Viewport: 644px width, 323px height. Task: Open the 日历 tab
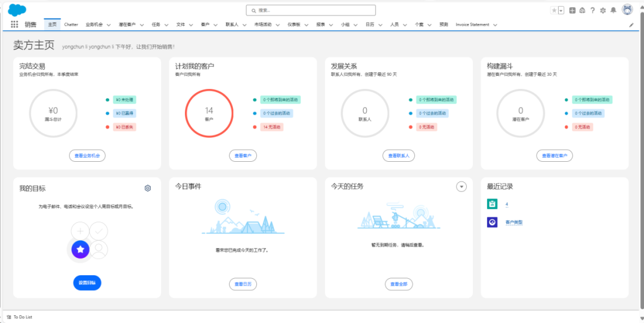(x=370, y=24)
